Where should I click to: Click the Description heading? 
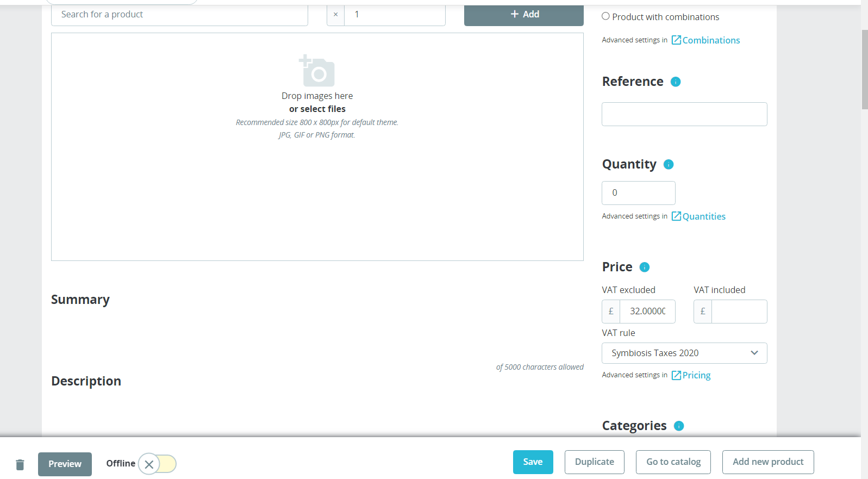pos(86,381)
